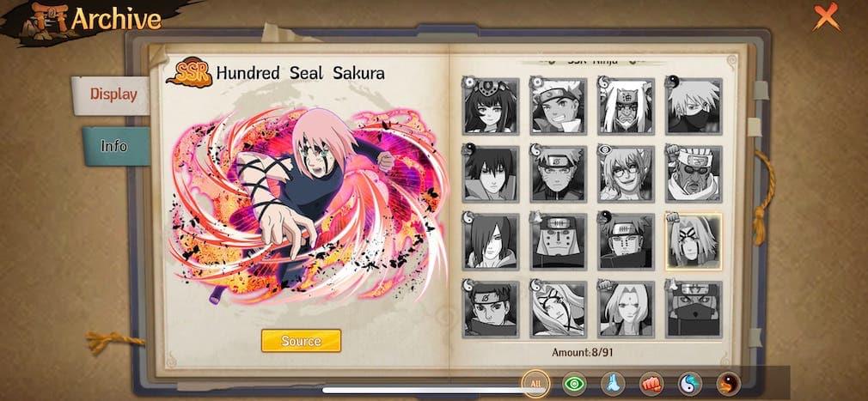Choose the highlighted Hundred Seal Sakura thumbnail

[694, 241]
